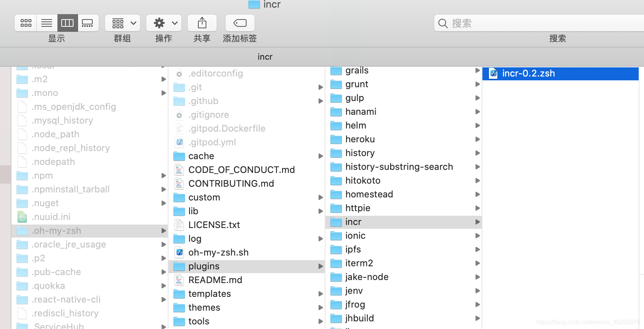644x329 pixels.
Task: Select the .github folder
Action: click(247, 101)
